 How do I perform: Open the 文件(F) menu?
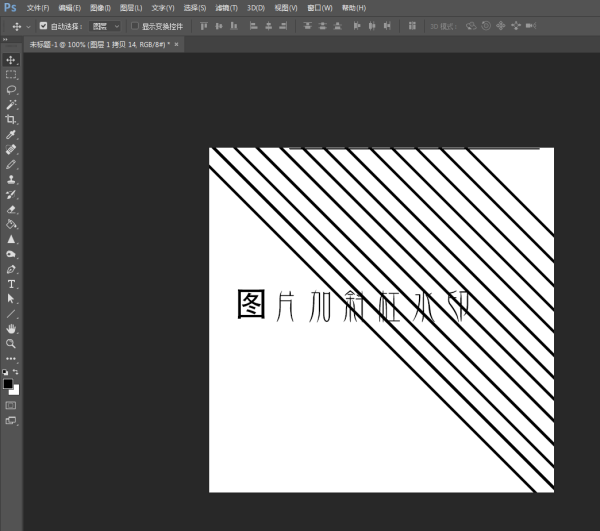tap(38, 8)
